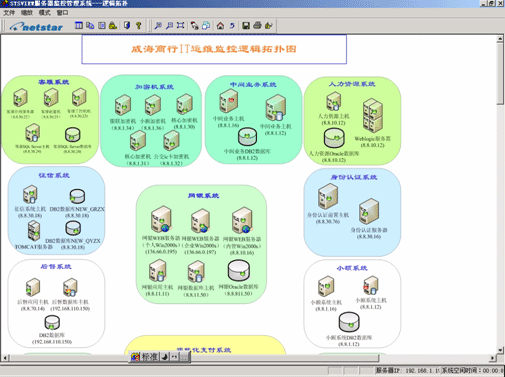Open help with the question mark icon
This screenshot has width=505, height=377.
click(x=139, y=26)
